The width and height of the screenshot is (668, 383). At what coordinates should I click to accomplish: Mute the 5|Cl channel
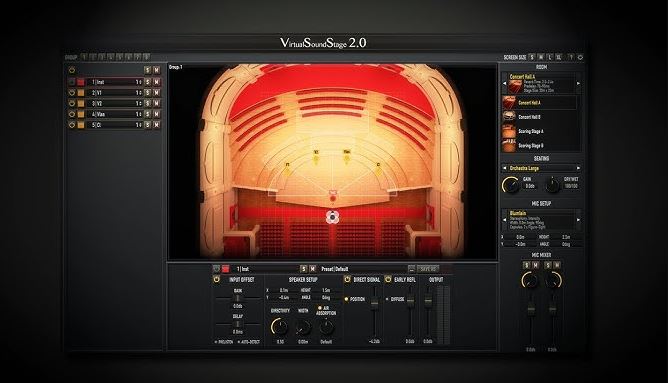[x=156, y=125]
